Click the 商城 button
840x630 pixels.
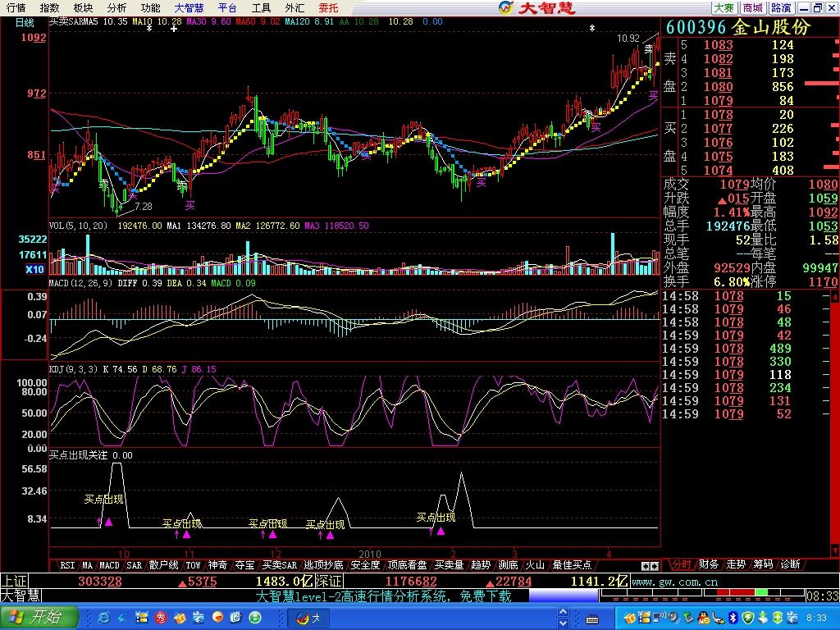click(751, 7)
